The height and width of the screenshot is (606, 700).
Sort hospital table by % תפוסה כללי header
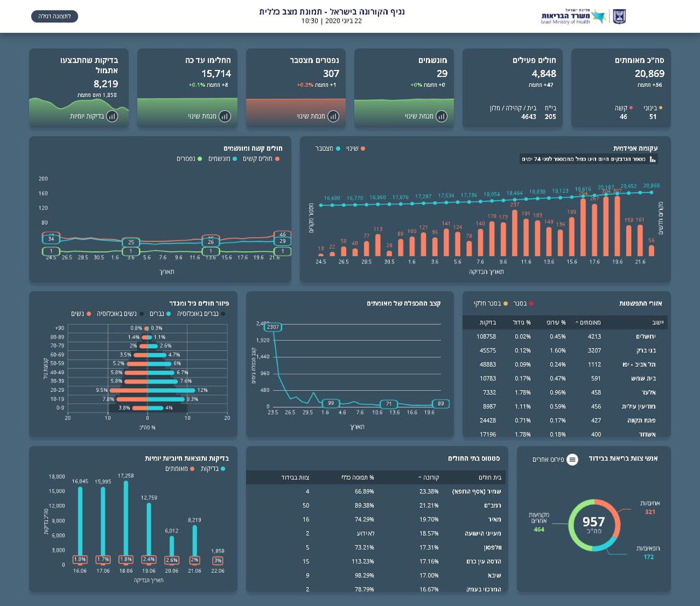[358, 478]
